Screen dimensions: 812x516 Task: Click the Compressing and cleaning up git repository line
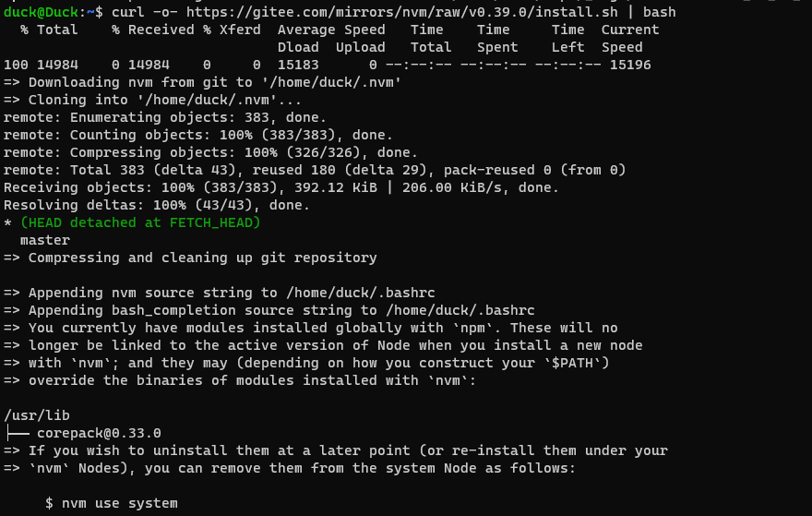point(190,258)
